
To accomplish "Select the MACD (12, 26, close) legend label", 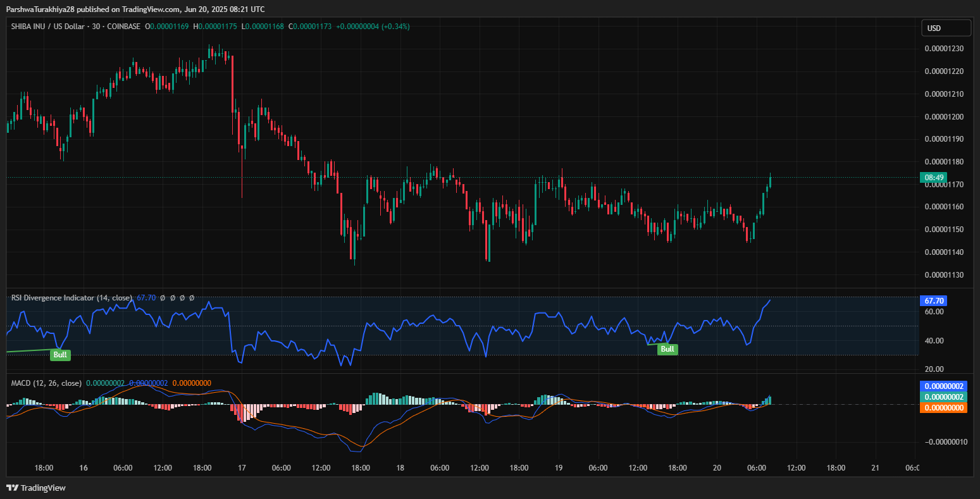I will coord(46,383).
